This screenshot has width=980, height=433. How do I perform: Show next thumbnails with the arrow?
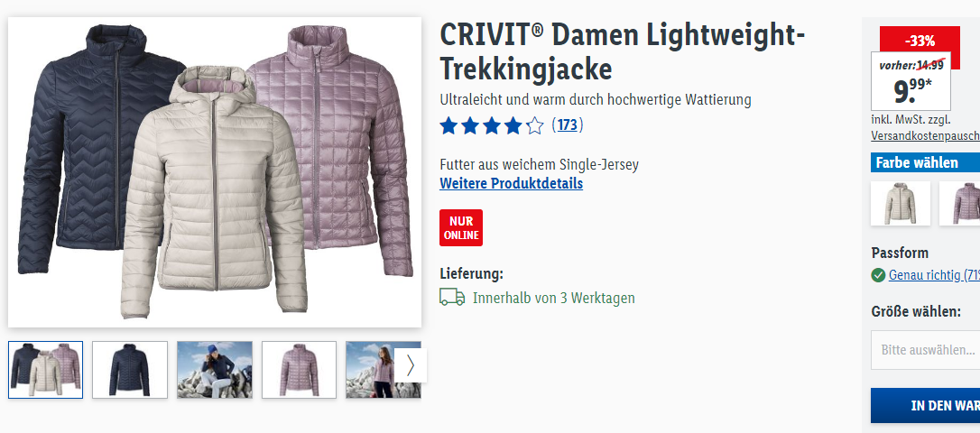[411, 365]
